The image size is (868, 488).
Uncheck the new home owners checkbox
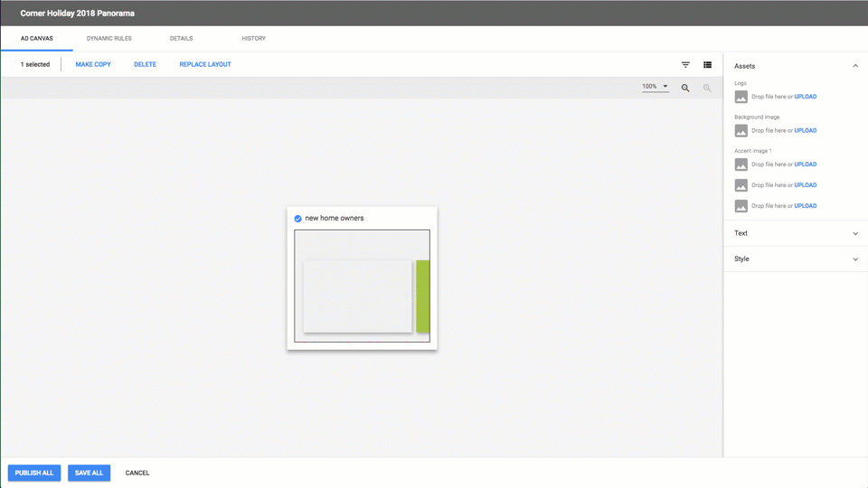[297, 219]
